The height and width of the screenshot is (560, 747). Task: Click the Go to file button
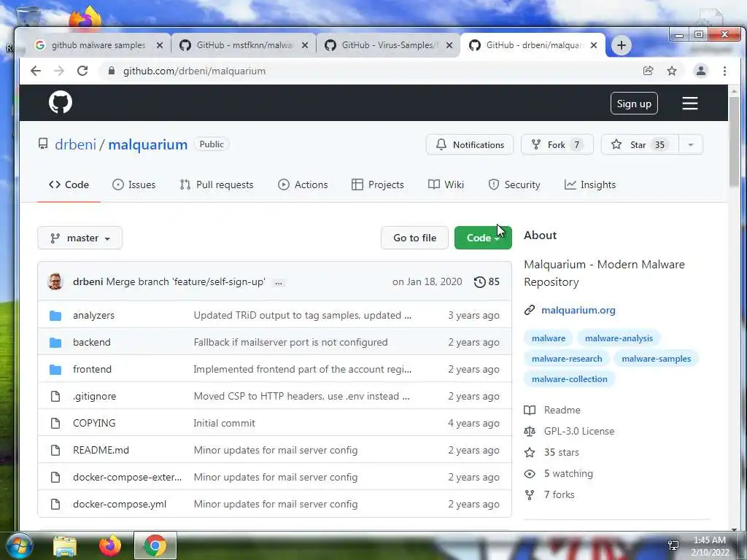pos(415,238)
